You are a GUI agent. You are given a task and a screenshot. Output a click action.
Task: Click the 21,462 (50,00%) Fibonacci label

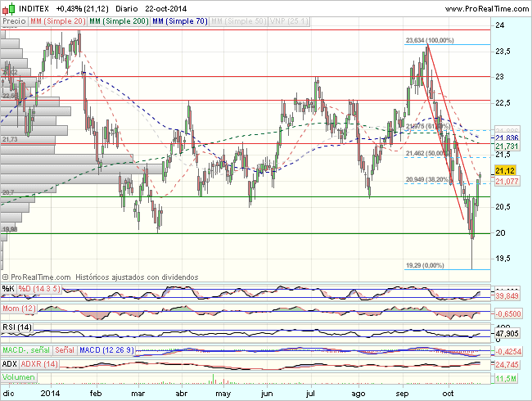click(x=428, y=153)
